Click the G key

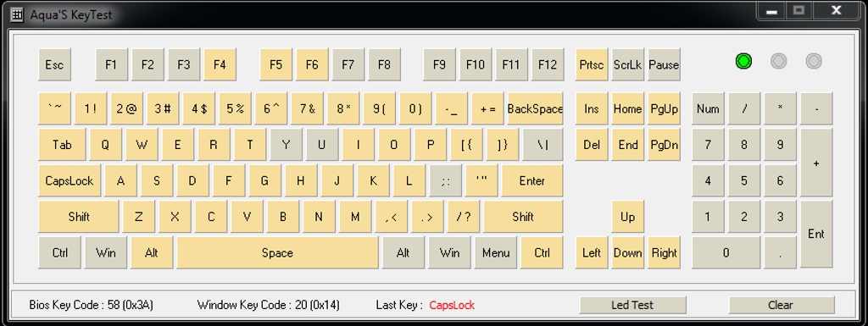pyautogui.click(x=264, y=180)
